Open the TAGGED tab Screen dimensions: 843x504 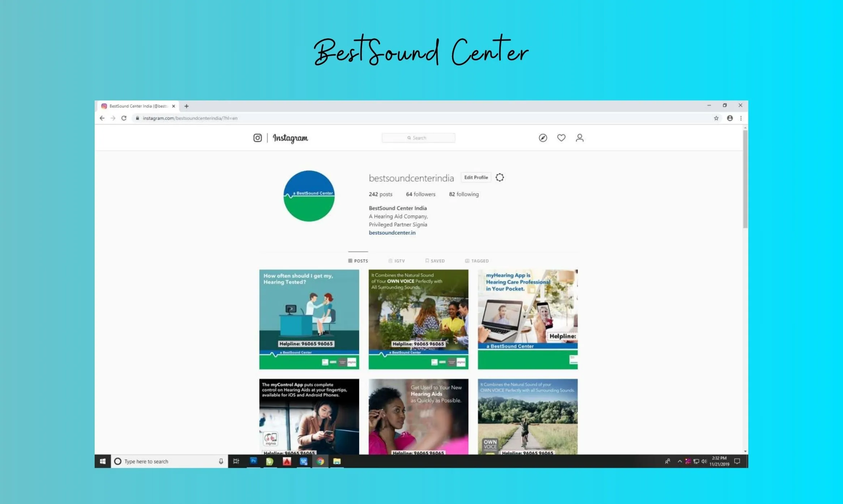(x=477, y=261)
